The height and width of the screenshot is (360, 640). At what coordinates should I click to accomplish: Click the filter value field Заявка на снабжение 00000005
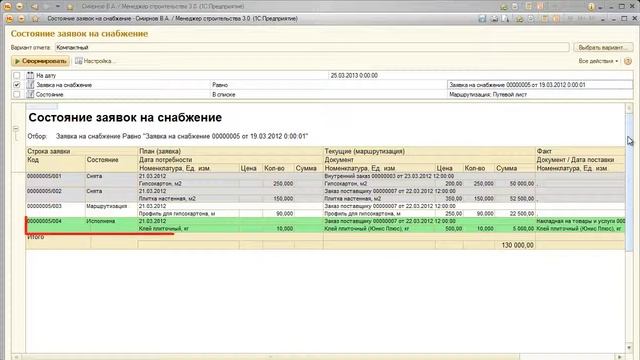540,85
